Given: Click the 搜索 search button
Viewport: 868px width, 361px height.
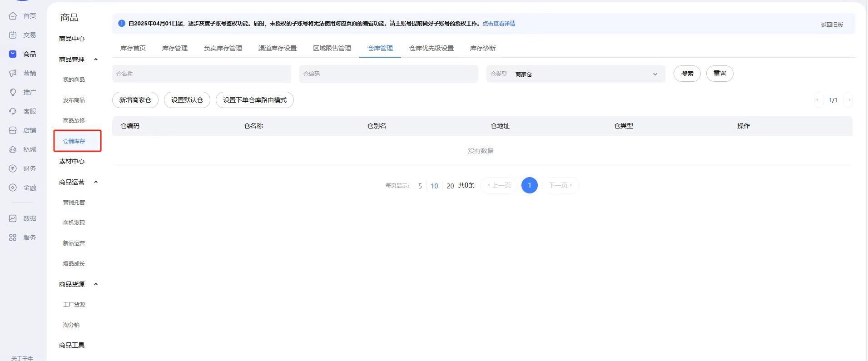Looking at the screenshot, I should click(x=687, y=74).
